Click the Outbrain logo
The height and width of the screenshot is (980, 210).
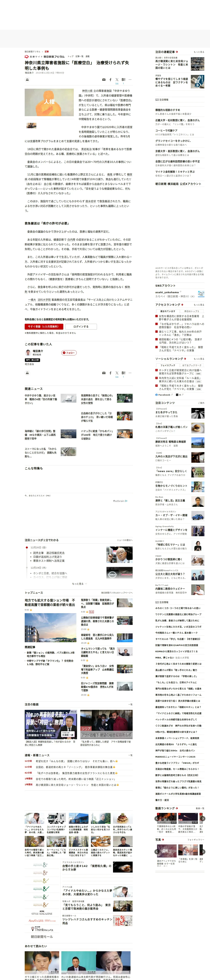[120, 501]
